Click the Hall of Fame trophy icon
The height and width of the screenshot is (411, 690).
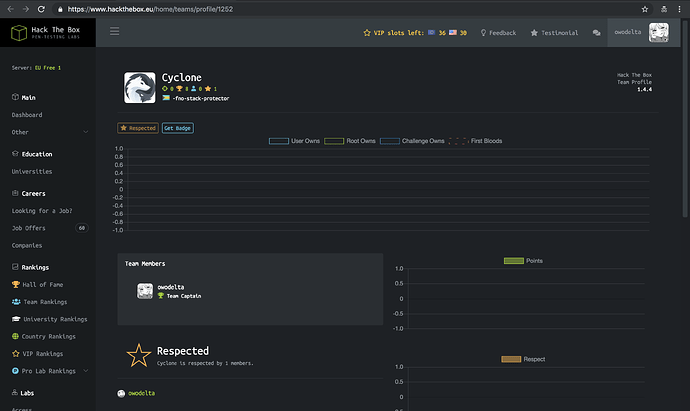pos(16,285)
